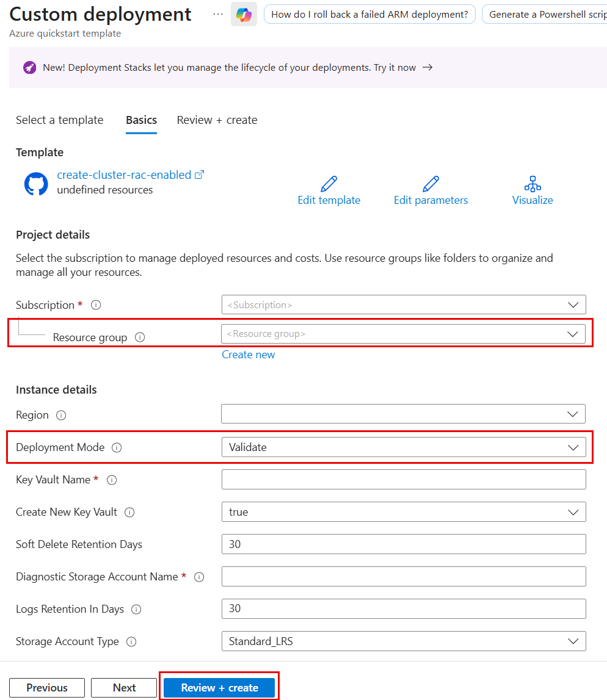
Task: Click the Edit parameters pencil icon
Action: coord(431,184)
